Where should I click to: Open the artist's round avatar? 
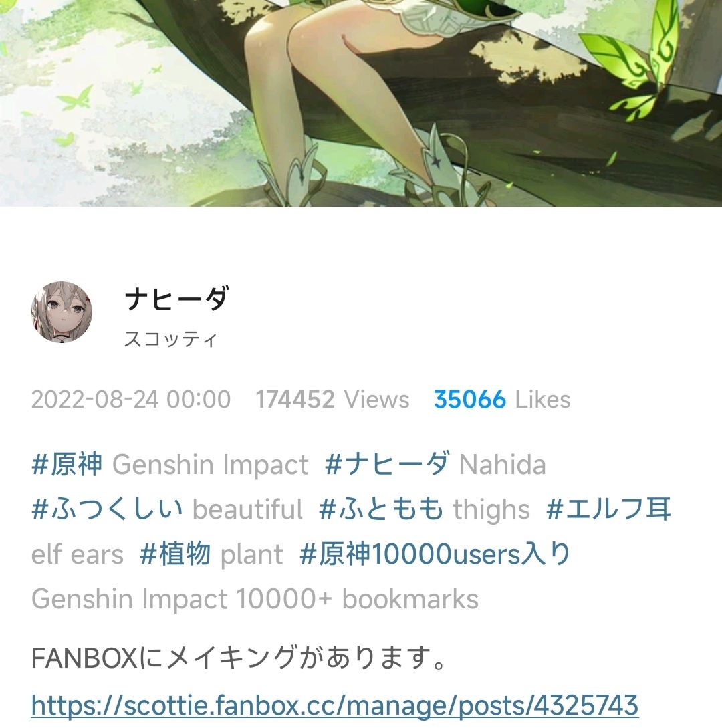[x=62, y=312]
